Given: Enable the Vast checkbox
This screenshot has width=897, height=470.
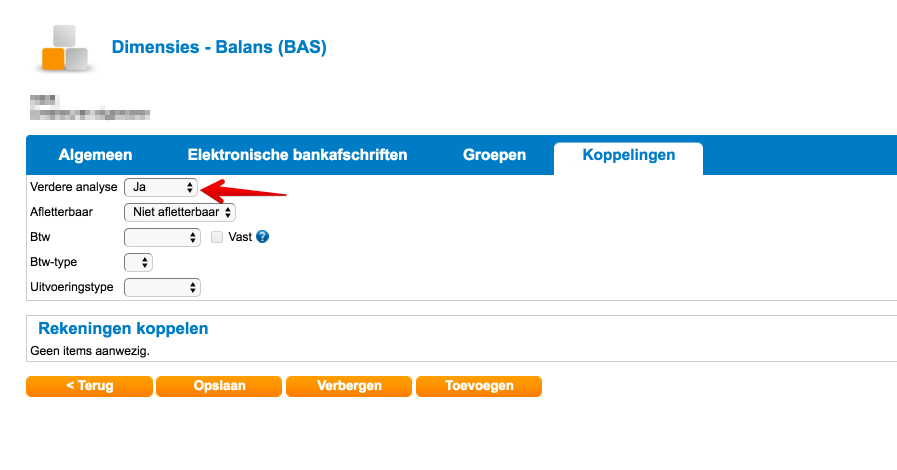Looking at the screenshot, I should [x=217, y=237].
